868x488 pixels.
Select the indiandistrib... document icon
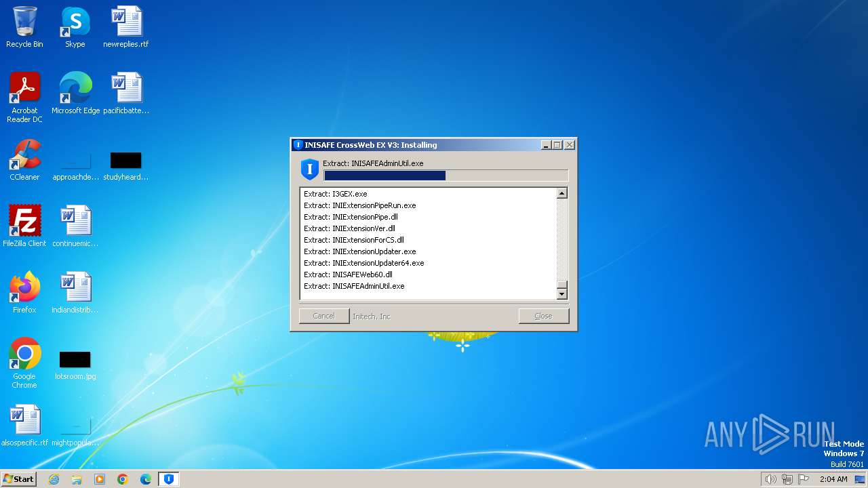pos(75,293)
